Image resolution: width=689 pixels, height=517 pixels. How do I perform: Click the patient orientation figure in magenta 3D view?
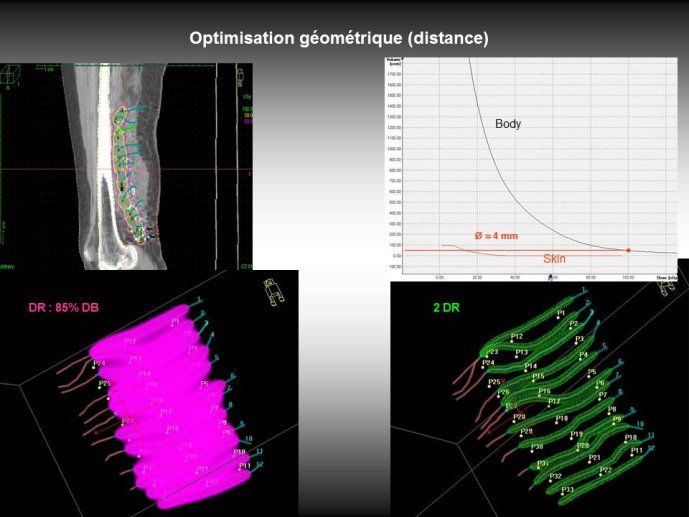click(x=274, y=292)
